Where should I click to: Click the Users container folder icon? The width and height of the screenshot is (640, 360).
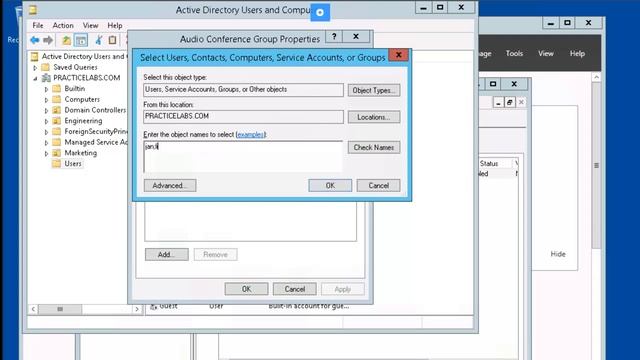pos(57,163)
